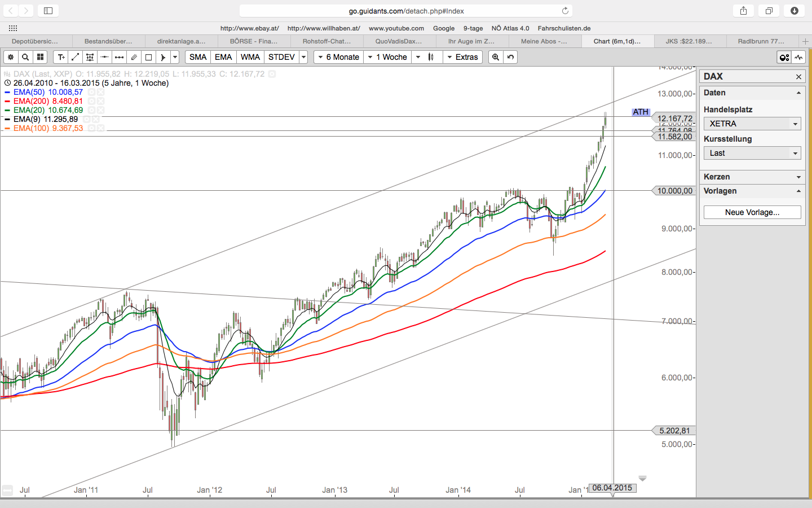Switch to the Depotübersicht tab
Screen dimensions: 812x508
click(x=35, y=41)
